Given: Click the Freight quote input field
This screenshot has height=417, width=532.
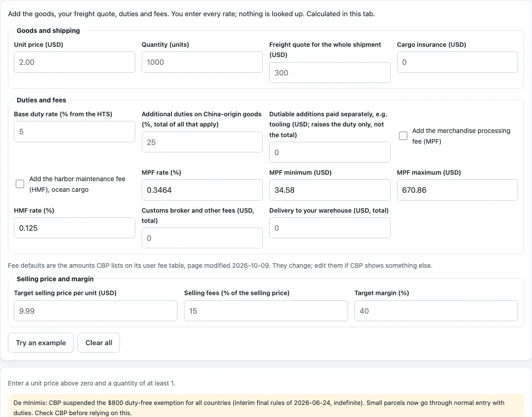Looking at the screenshot, I should click(x=330, y=73).
